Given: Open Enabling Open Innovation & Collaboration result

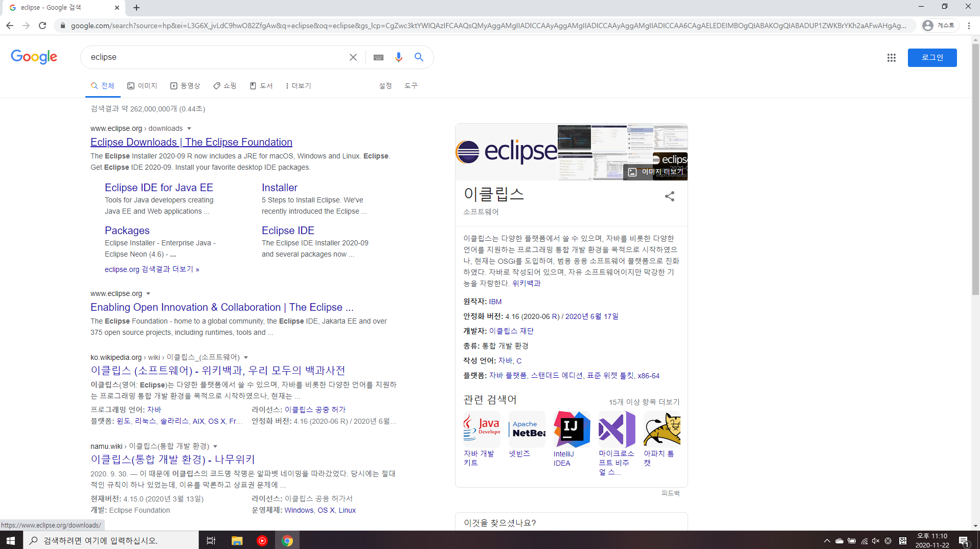Looking at the screenshot, I should tap(222, 307).
